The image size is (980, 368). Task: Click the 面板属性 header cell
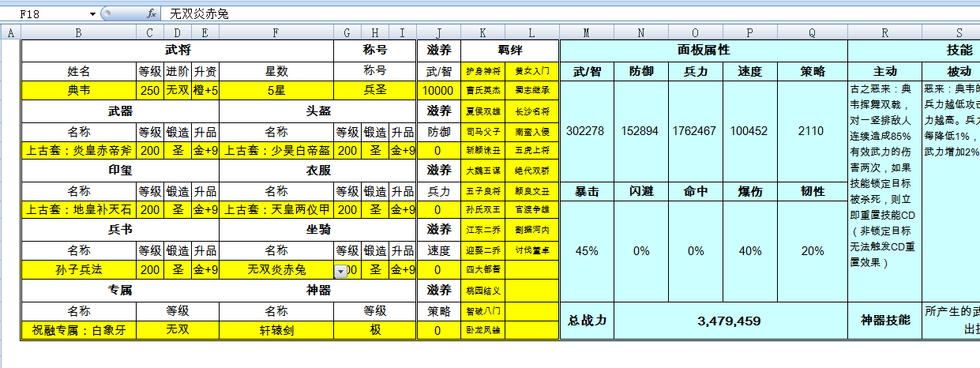pos(704,50)
